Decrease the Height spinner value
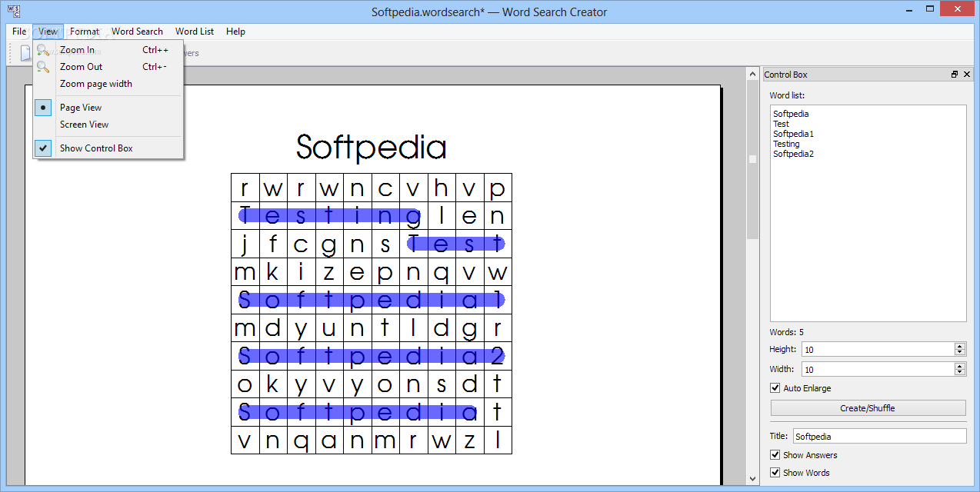The width and height of the screenshot is (980, 492). pyautogui.click(x=959, y=352)
